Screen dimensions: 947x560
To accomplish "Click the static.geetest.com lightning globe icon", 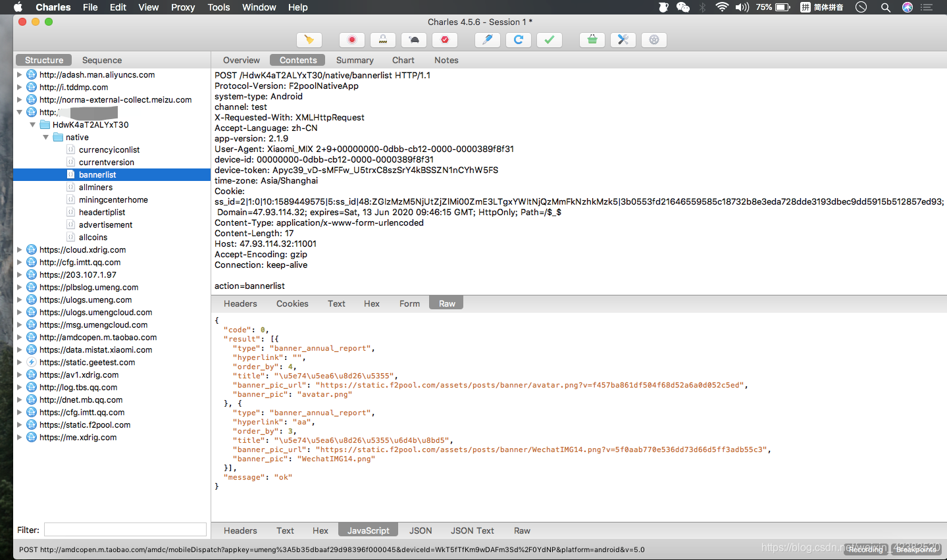I will point(31,362).
